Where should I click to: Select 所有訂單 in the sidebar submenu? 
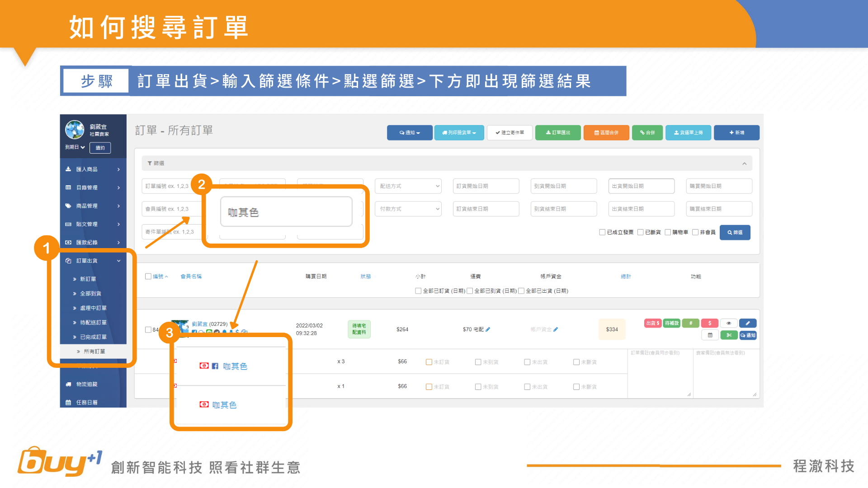[94, 352]
